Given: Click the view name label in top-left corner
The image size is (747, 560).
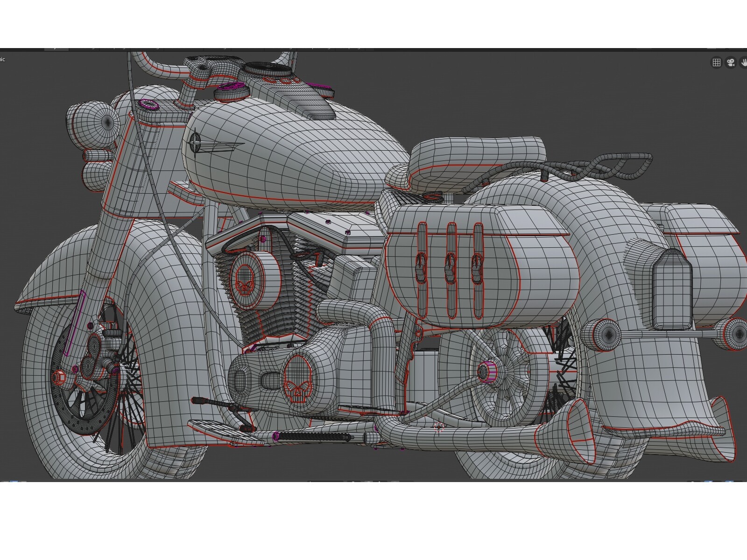Looking at the screenshot, I should (x=4, y=60).
